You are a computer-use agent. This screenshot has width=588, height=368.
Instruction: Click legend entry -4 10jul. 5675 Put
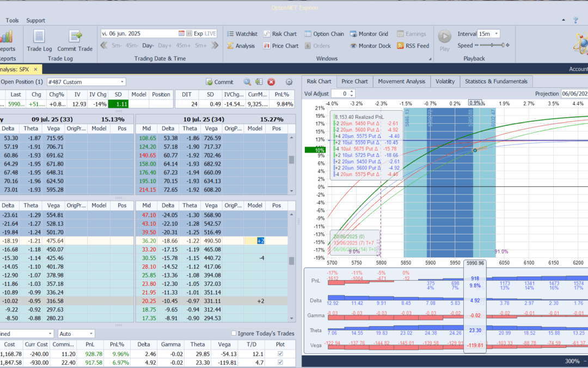coord(366,149)
